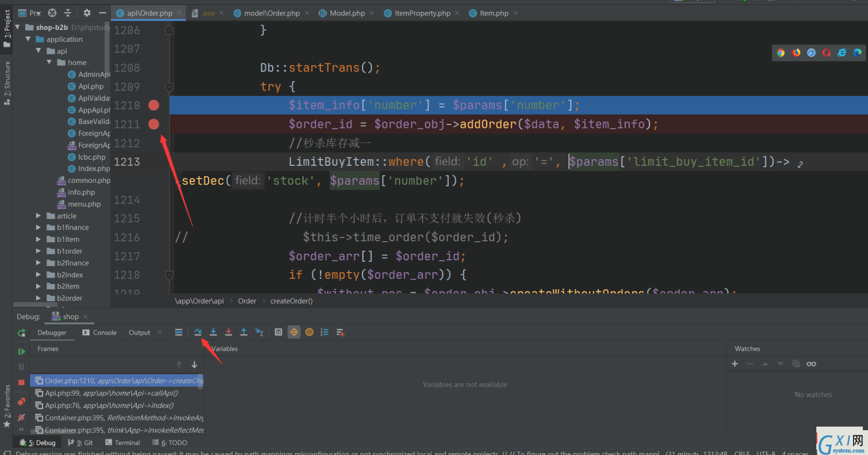Switch to the Model.php editor tab
The image size is (868, 455).
pyautogui.click(x=347, y=13)
